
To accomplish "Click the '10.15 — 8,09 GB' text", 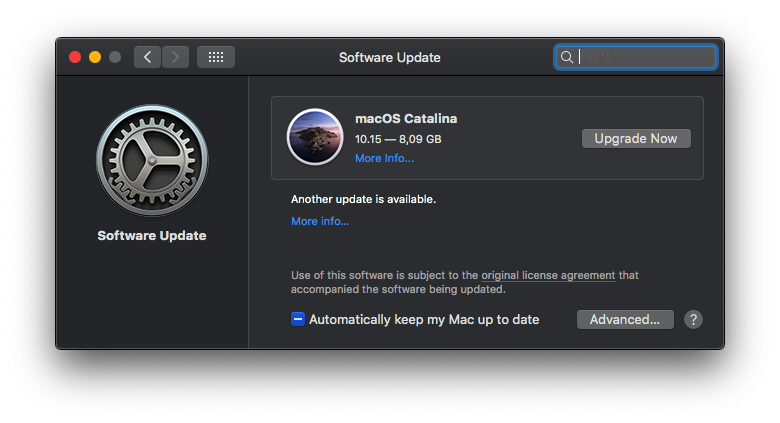I will coord(398,139).
